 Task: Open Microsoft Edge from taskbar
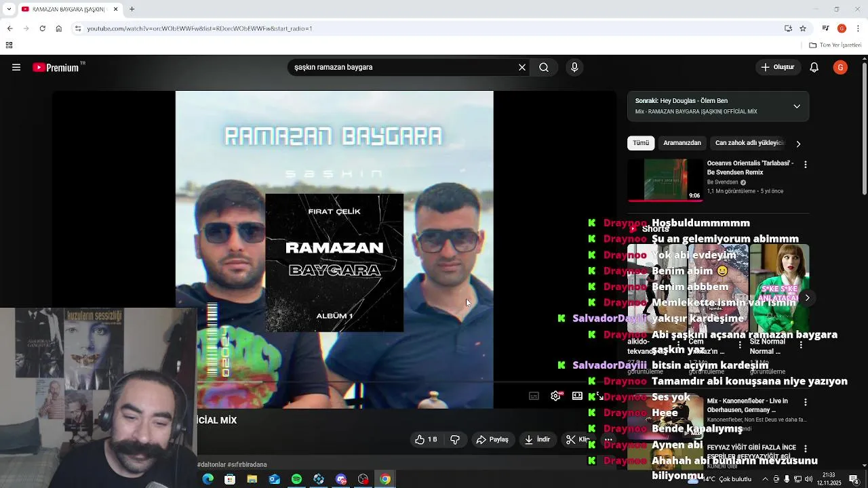(x=208, y=479)
